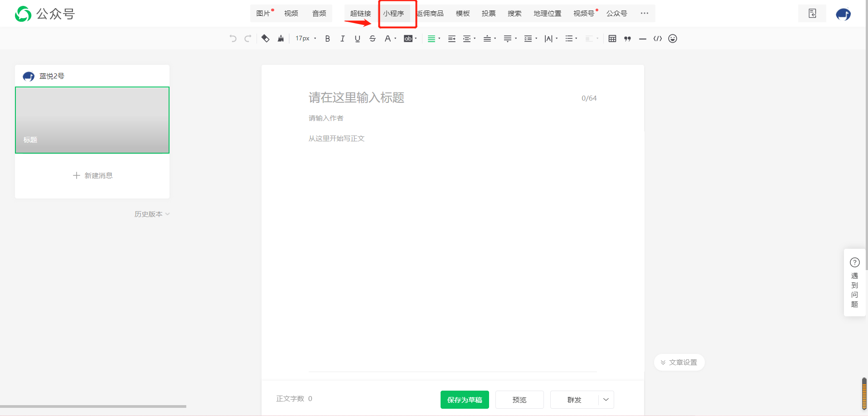Click the undo arrow icon

point(233,39)
